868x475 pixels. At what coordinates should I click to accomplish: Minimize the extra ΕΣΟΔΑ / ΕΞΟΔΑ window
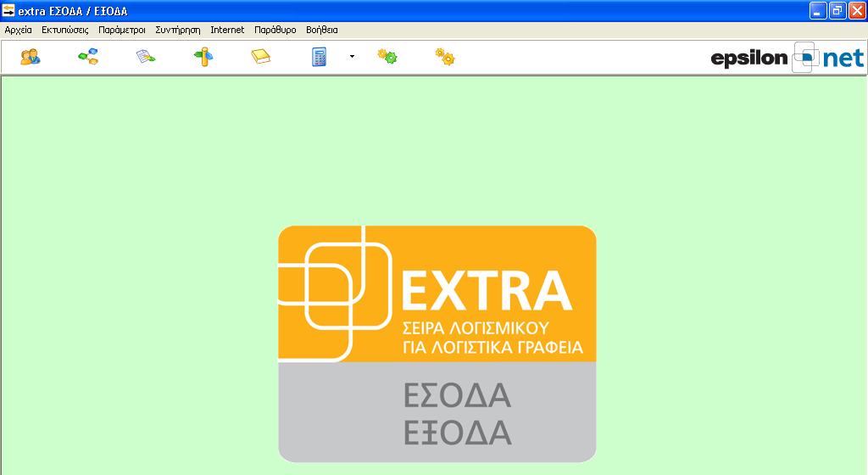[x=818, y=10]
